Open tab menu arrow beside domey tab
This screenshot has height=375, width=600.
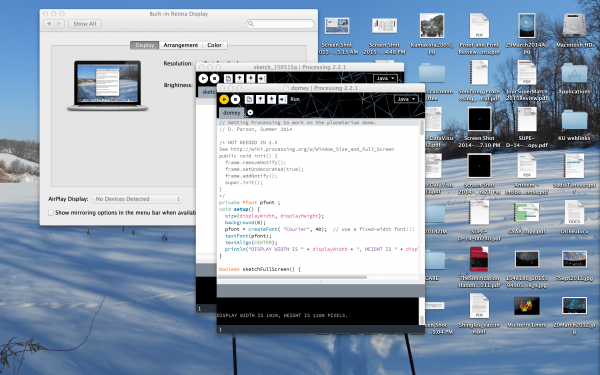pyautogui.click(x=250, y=112)
